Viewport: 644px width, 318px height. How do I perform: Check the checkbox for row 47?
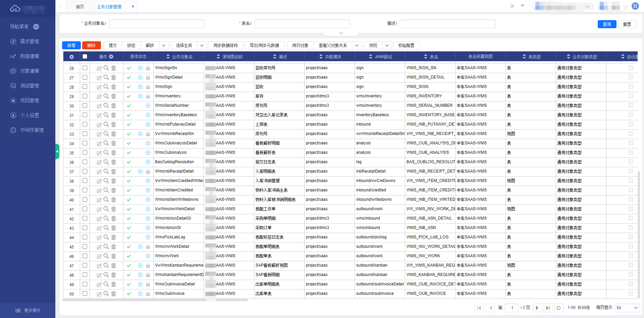click(x=85, y=265)
